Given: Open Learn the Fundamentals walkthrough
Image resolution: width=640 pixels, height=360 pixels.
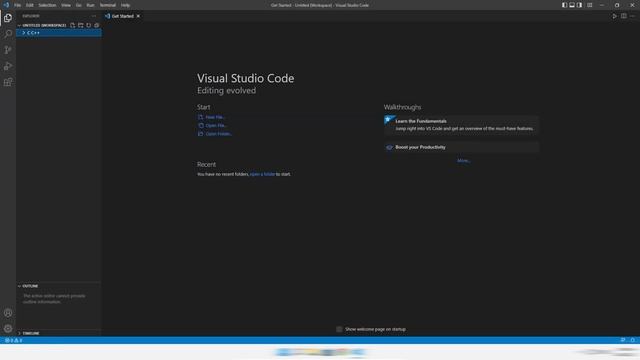Looking at the screenshot, I should [462, 125].
